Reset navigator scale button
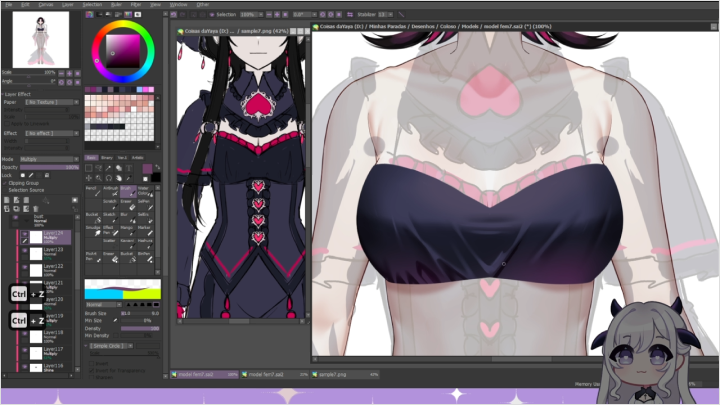The image size is (720, 405). coord(78,73)
